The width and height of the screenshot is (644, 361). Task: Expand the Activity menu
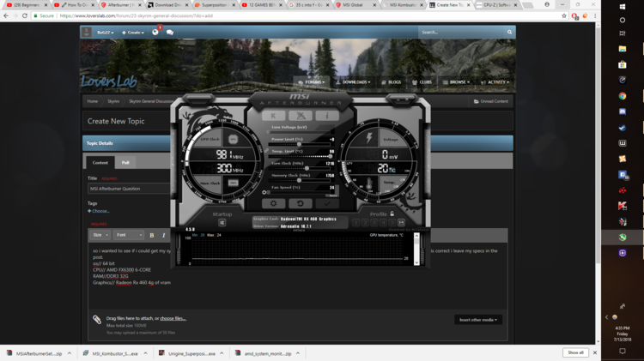point(495,82)
